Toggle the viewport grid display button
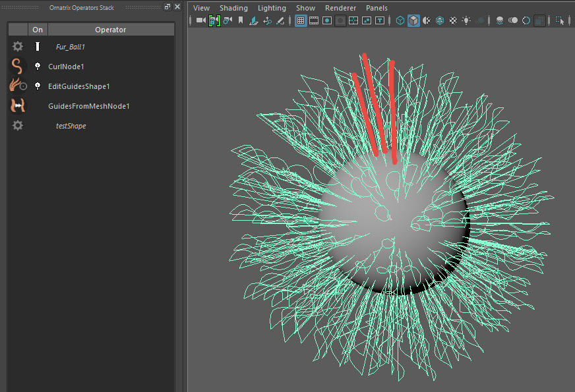The width and height of the screenshot is (575, 392). tap(301, 21)
